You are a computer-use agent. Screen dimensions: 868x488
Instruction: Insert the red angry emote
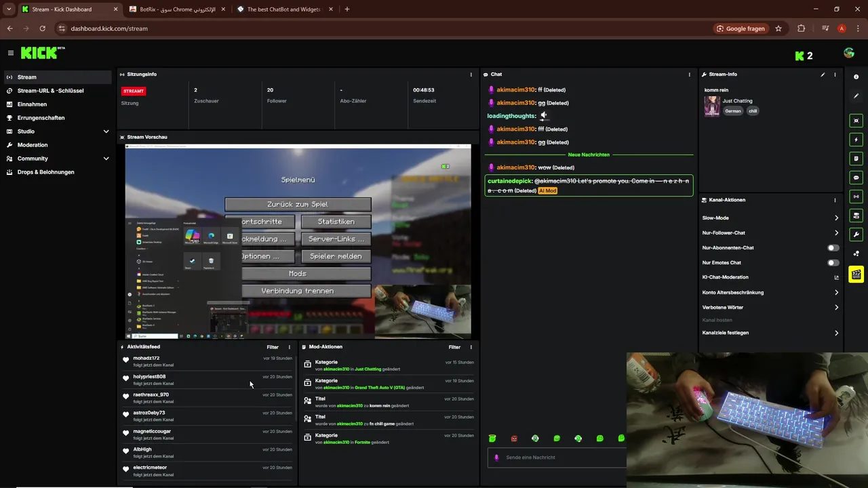point(514,439)
